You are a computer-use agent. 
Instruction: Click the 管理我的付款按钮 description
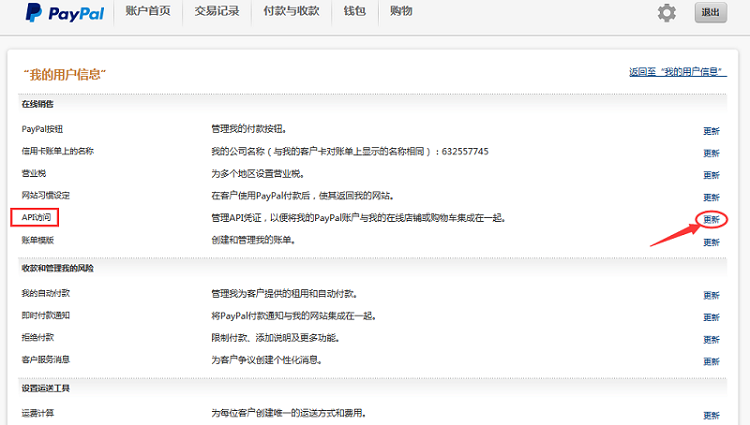tap(249, 129)
